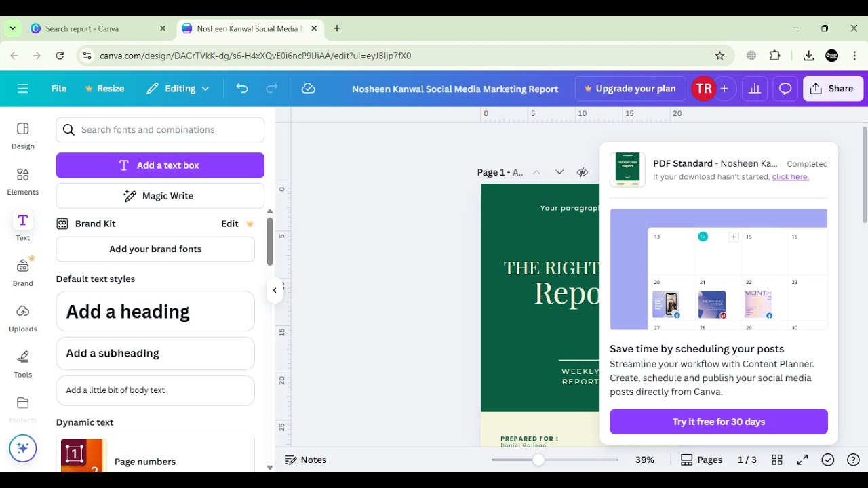Click the PDF download thumbnail

(627, 169)
